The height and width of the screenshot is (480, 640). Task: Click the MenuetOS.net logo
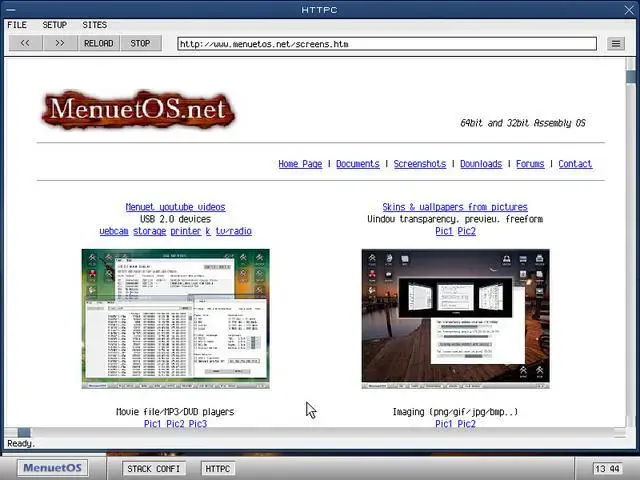click(137, 109)
